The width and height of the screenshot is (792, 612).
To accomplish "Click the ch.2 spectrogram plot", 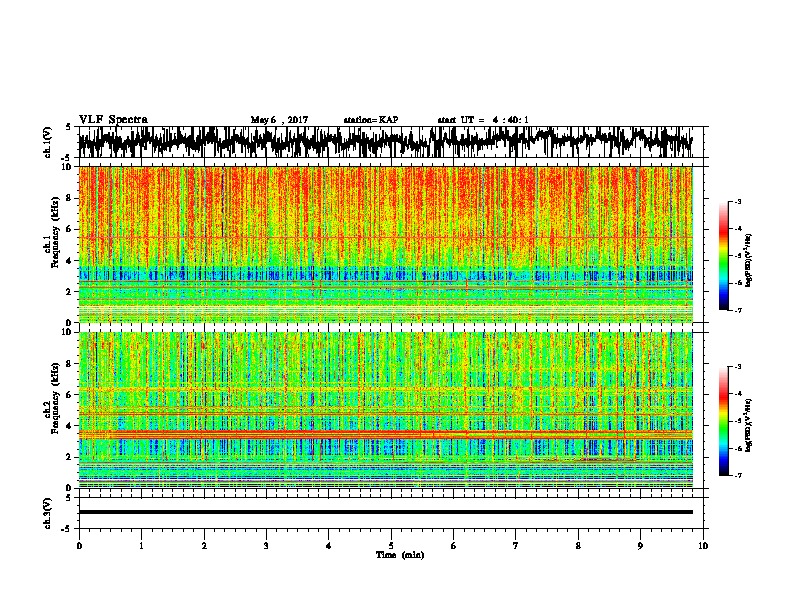I will coord(385,410).
